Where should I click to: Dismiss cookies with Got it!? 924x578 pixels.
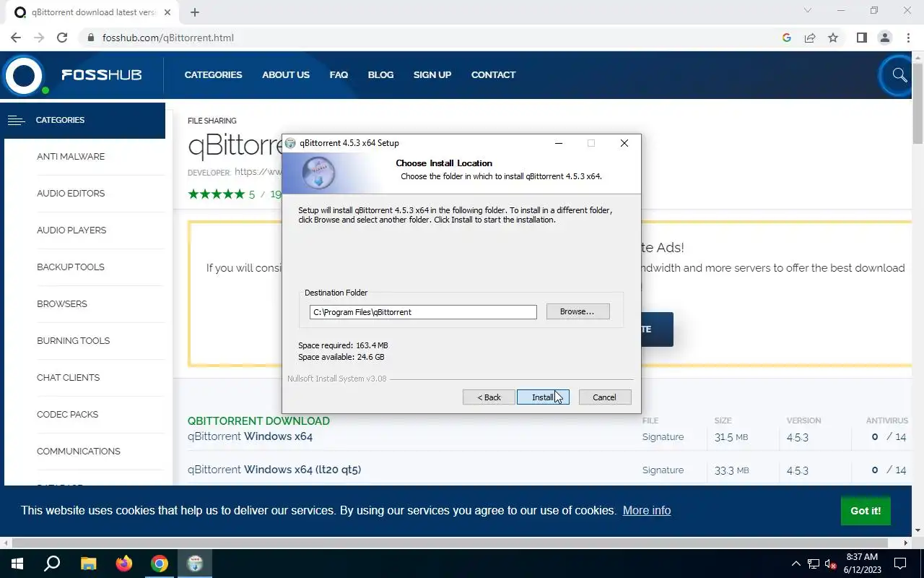point(866,511)
